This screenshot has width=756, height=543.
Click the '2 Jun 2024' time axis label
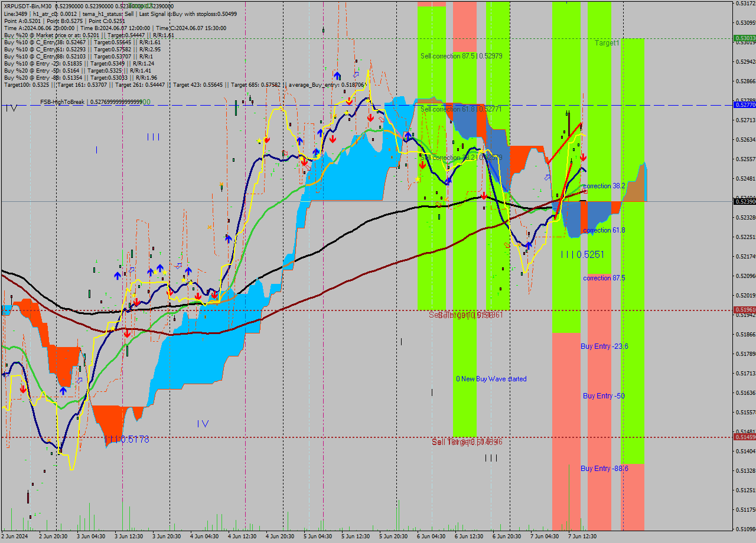click(x=15, y=537)
